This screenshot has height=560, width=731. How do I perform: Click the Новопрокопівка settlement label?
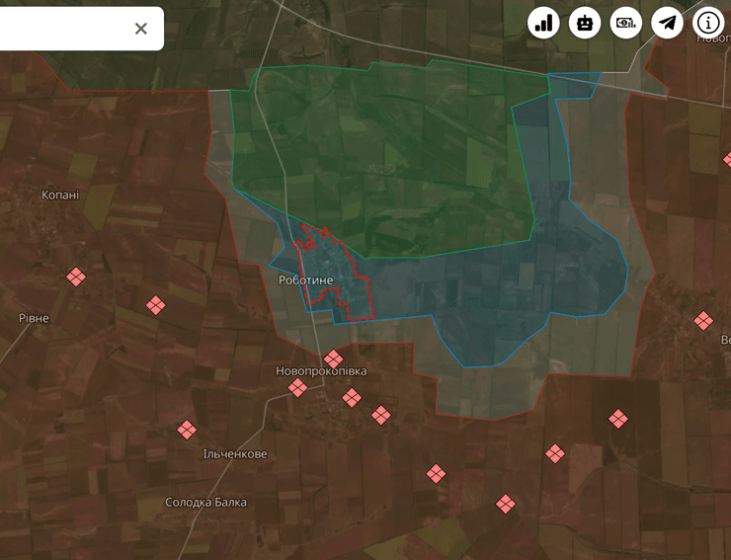[321, 371]
